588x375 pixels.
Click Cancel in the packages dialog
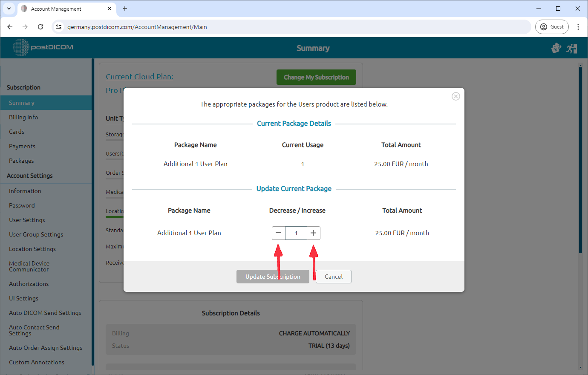click(x=333, y=277)
